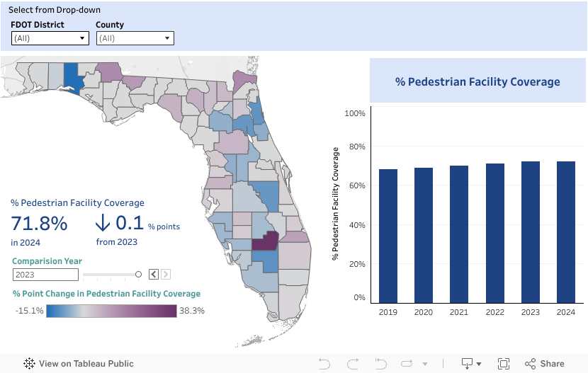Open the FDOT District dropdown

pyautogui.click(x=50, y=38)
